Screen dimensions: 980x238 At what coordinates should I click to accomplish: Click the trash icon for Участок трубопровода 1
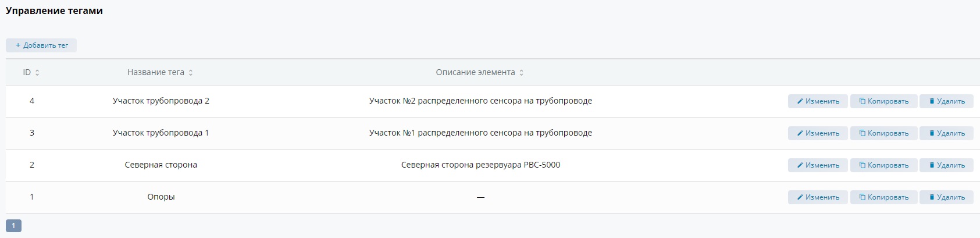pos(932,133)
